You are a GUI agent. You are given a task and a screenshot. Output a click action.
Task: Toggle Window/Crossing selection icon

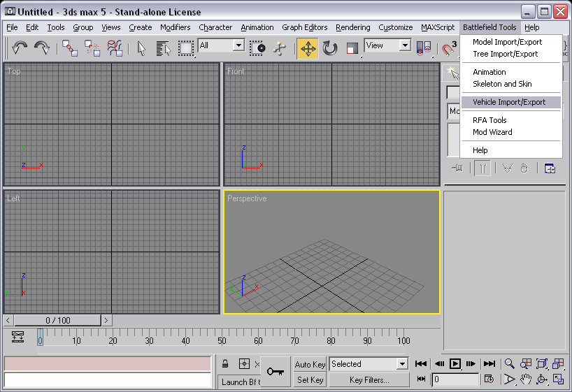[257, 48]
